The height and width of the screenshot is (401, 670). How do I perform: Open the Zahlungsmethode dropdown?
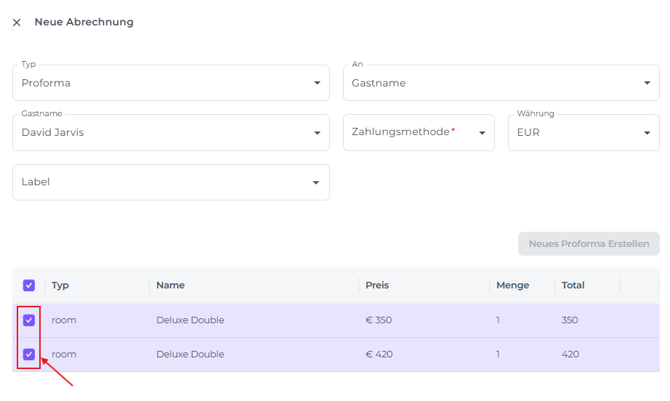point(418,132)
